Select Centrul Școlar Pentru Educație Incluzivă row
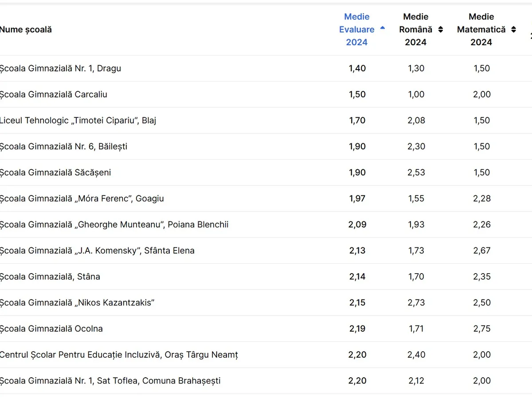Screen dimensions: 532x399 [x=119, y=355]
